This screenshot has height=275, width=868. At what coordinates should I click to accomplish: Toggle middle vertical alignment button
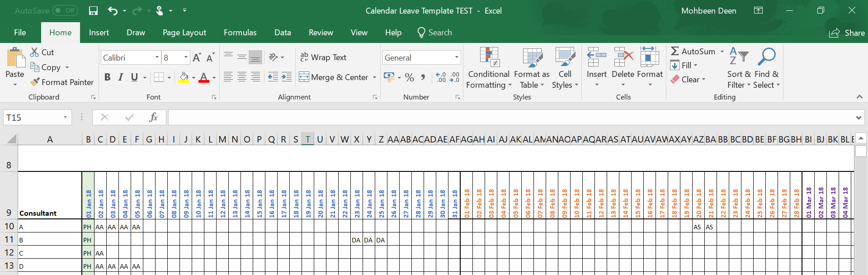point(242,57)
